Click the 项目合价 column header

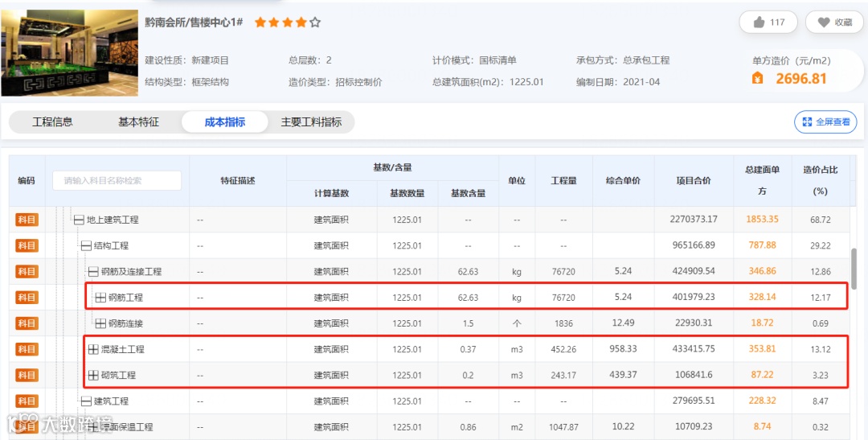point(694,181)
